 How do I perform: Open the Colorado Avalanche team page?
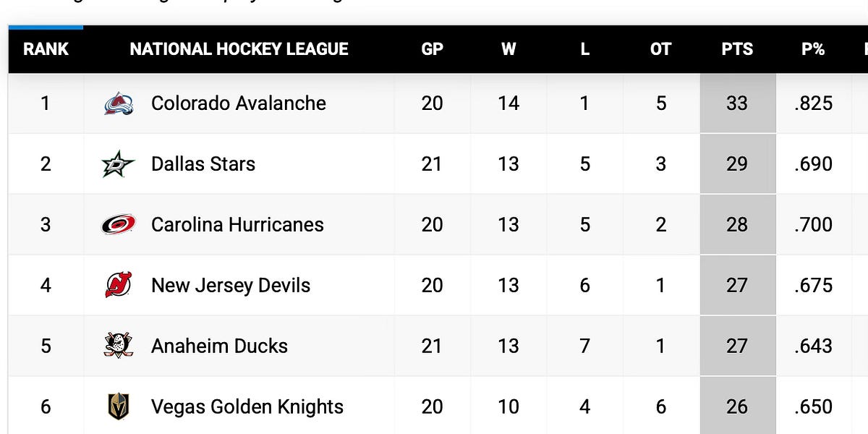239,103
